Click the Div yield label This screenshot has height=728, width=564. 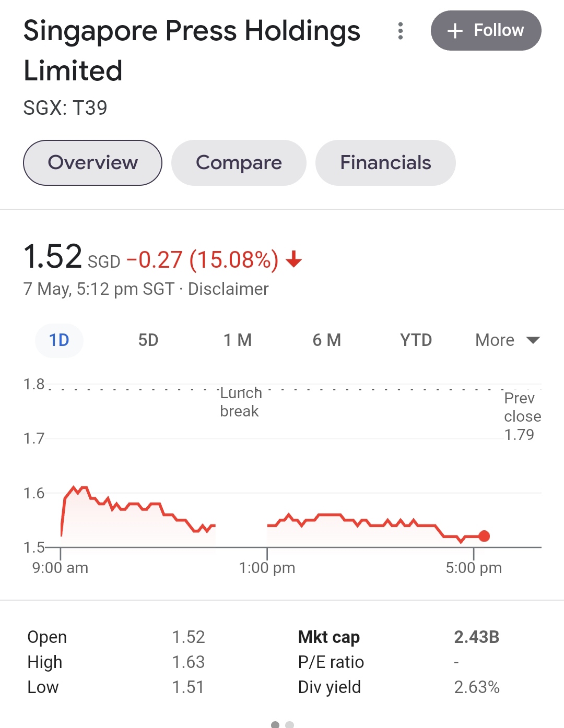click(329, 687)
